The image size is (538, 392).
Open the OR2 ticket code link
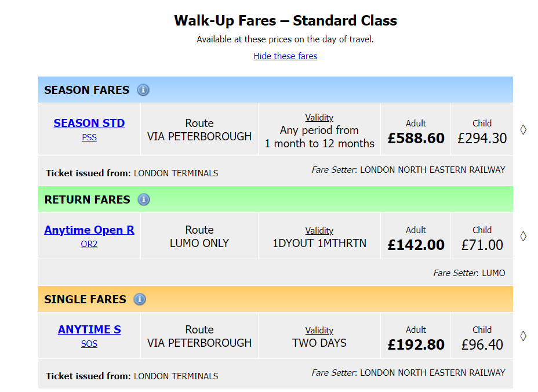coord(89,244)
